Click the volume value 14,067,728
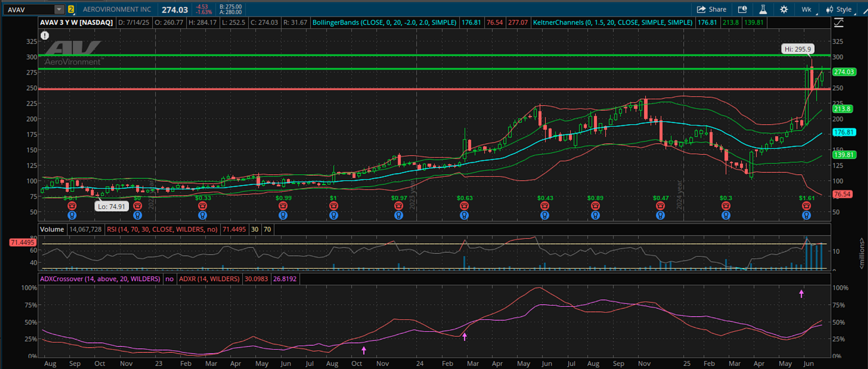Viewport: 868px width, 369px height. point(86,228)
